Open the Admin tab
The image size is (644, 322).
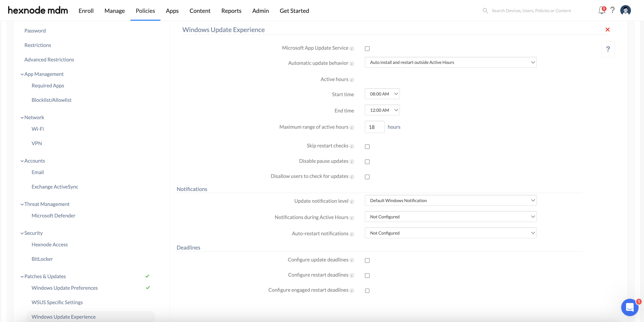pyautogui.click(x=260, y=10)
